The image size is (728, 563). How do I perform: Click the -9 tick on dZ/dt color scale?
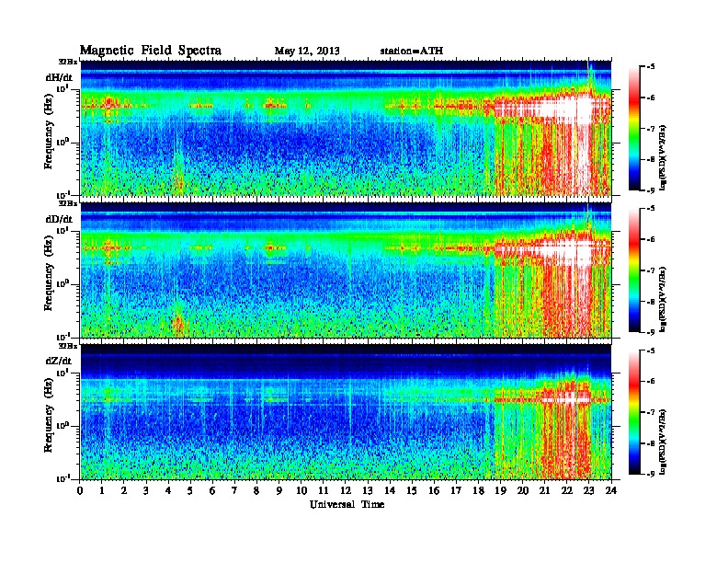651,474
